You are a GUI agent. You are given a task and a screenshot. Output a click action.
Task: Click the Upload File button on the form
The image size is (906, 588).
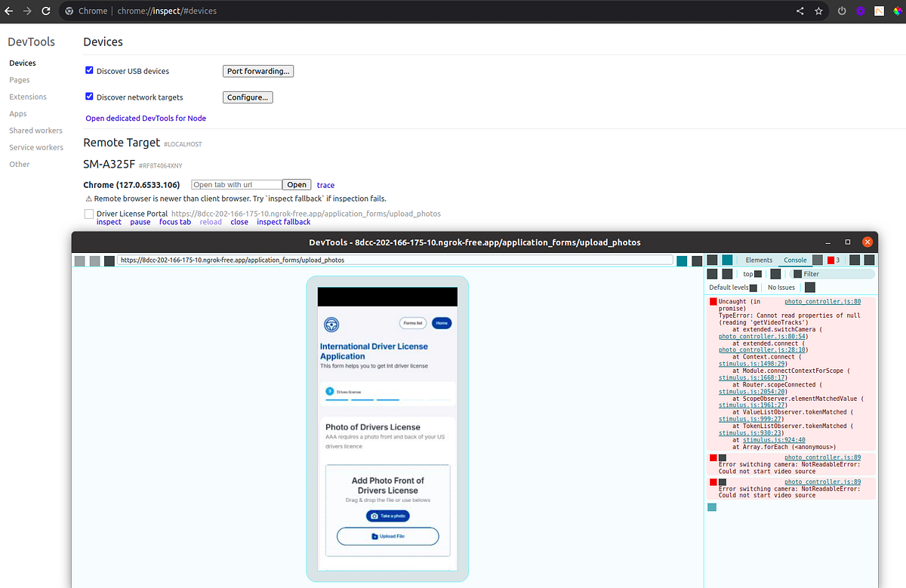point(387,536)
